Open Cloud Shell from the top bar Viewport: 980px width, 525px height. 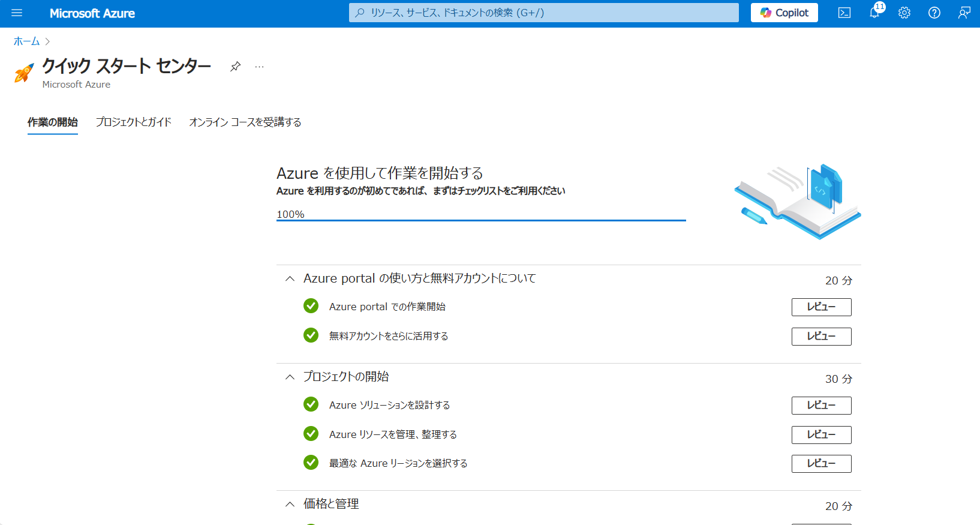pos(844,13)
